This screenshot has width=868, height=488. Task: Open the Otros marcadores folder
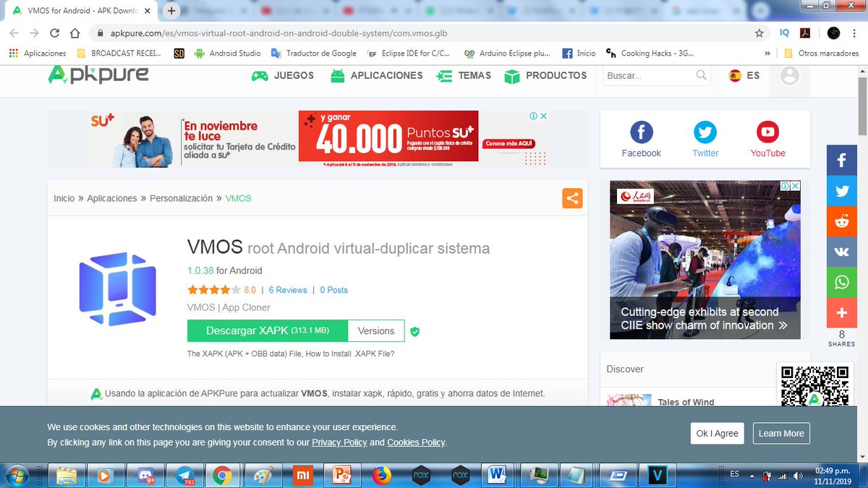[x=820, y=53]
